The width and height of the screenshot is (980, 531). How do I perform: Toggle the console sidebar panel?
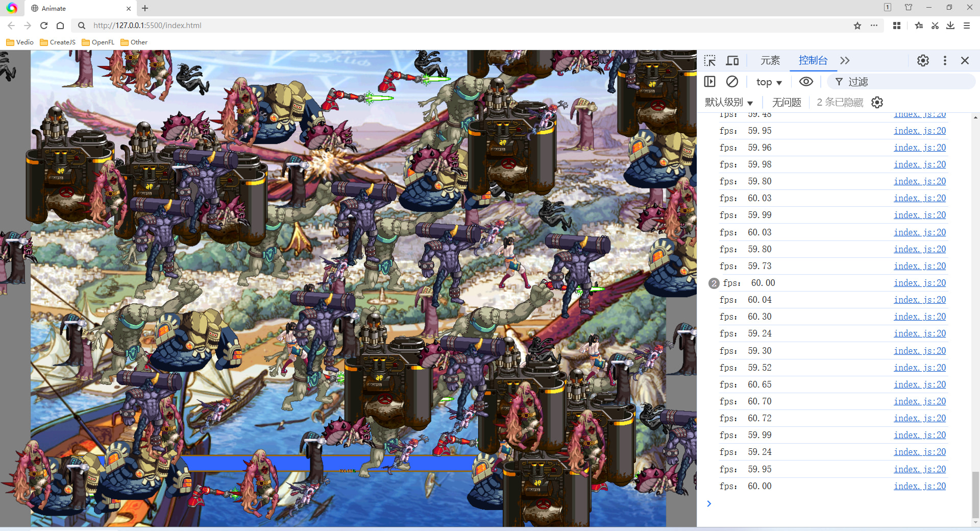pyautogui.click(x=709, y=82)
